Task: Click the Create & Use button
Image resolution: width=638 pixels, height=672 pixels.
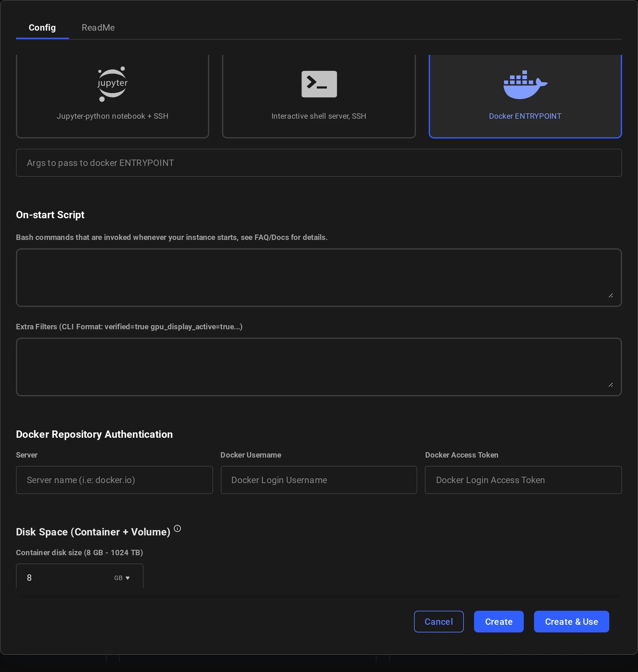Action: tap(571, 621)
